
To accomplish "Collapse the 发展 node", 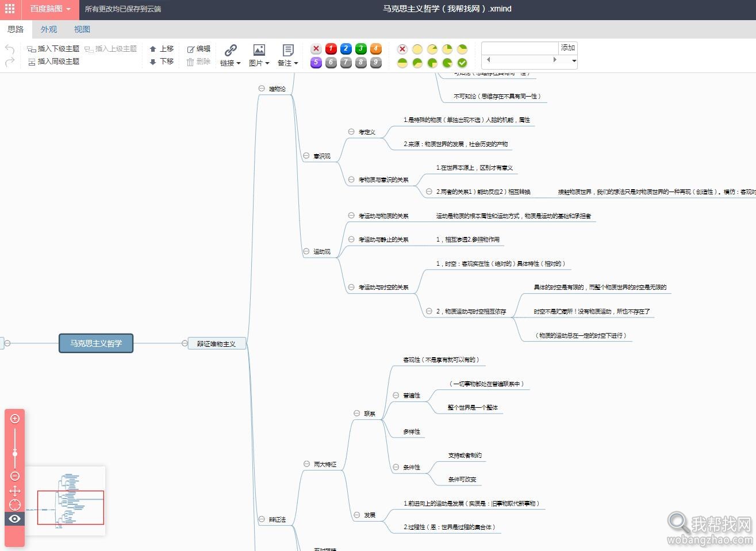I will coord(357,515).
